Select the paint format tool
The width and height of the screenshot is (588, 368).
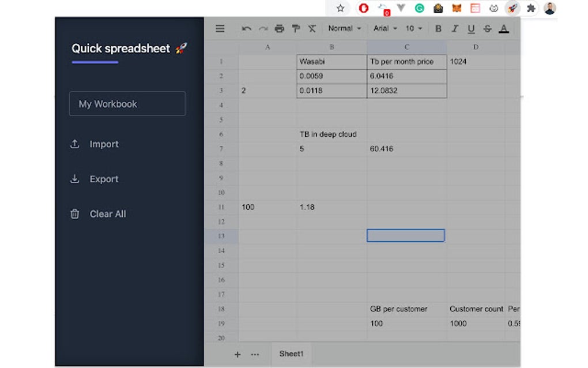coord(296,28)
